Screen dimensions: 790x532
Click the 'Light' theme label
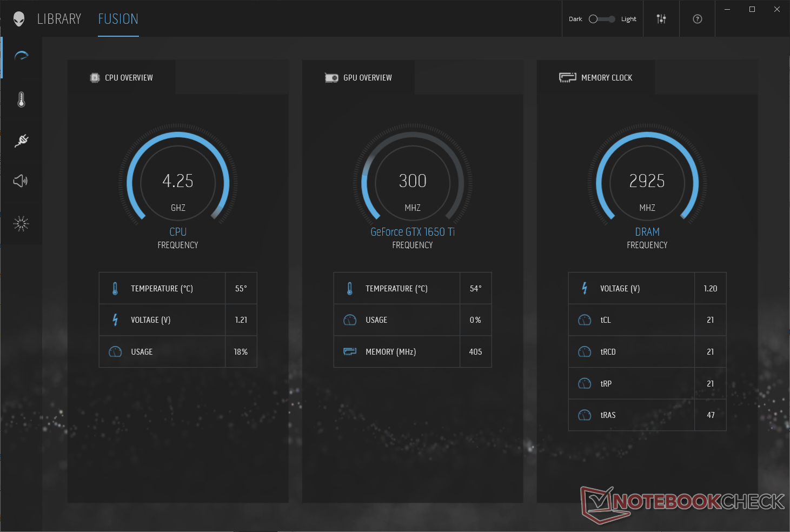coord(629,19)
